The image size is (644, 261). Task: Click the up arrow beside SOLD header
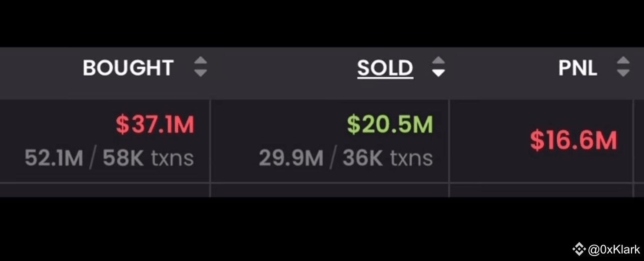439,61
